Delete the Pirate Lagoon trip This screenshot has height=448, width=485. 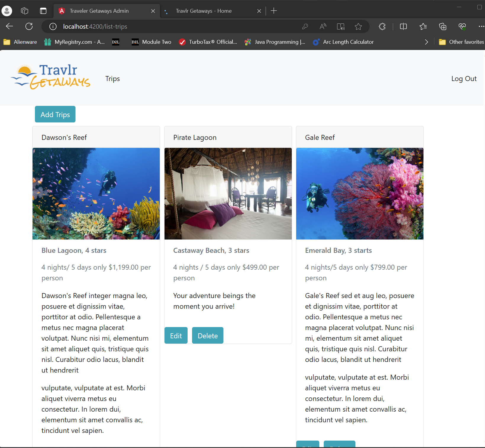point(207,336)
